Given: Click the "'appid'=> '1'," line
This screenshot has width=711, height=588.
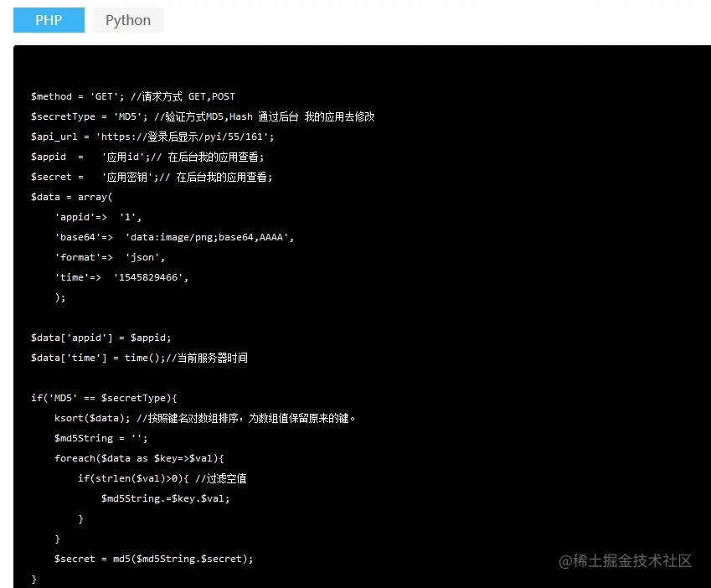Looking at the screenshot, I should tap(98, 217).
